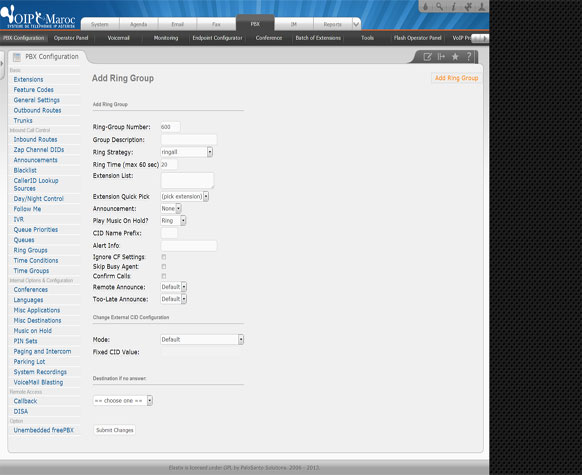Click the Submit Changes button
582x475 pixels.
[114, 430]
